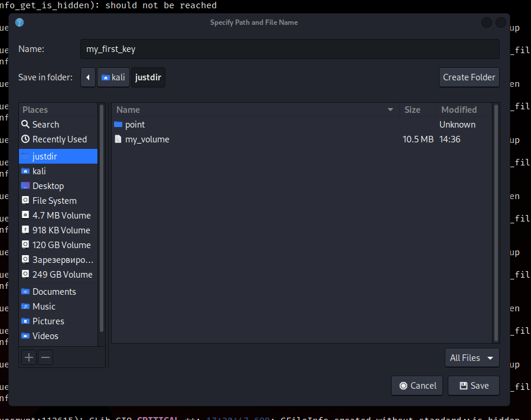Click the folder icon of point
This screenshot has width=531, height=420.
tap(118, 124)
